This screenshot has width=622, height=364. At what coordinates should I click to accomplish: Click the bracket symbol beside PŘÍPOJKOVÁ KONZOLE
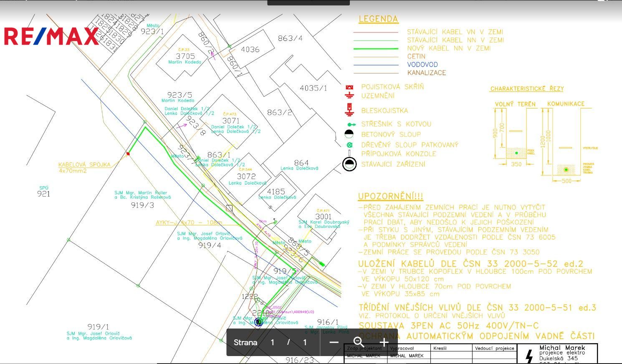pyautogui.click(x=349, y=153)
